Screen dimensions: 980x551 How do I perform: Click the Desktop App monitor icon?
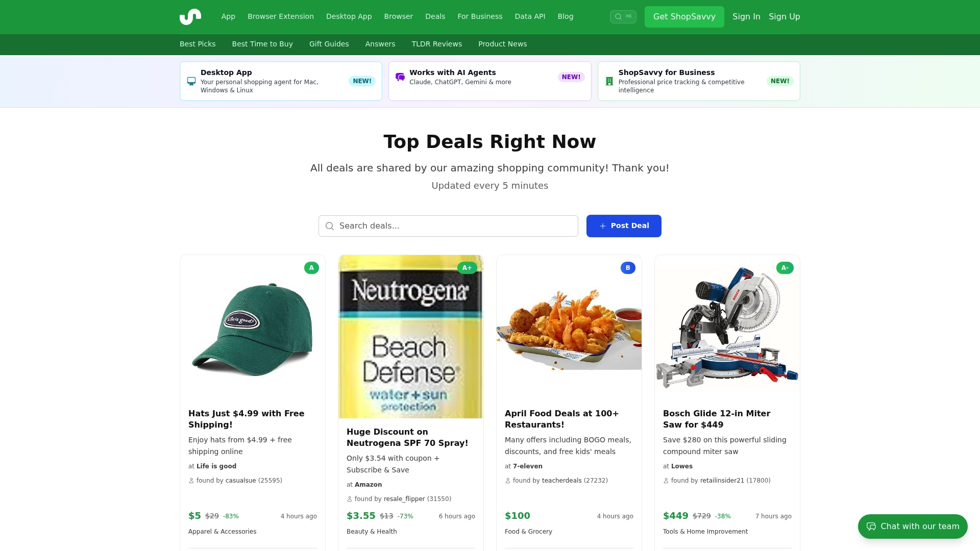pos(191,81)
